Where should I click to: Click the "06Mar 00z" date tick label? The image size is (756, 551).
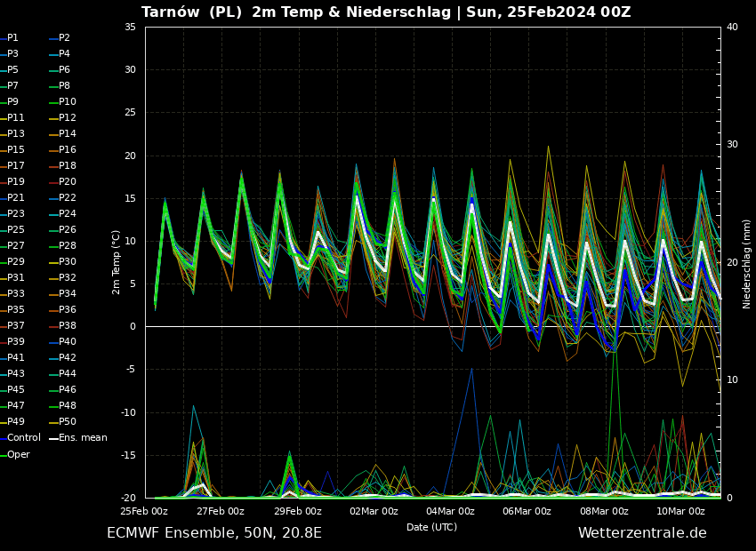[527, 511]
